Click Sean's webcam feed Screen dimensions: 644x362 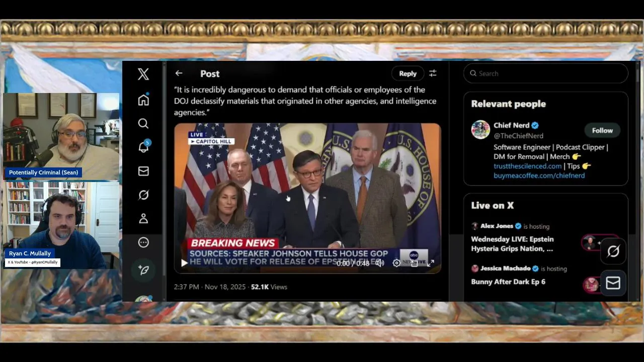61,136
